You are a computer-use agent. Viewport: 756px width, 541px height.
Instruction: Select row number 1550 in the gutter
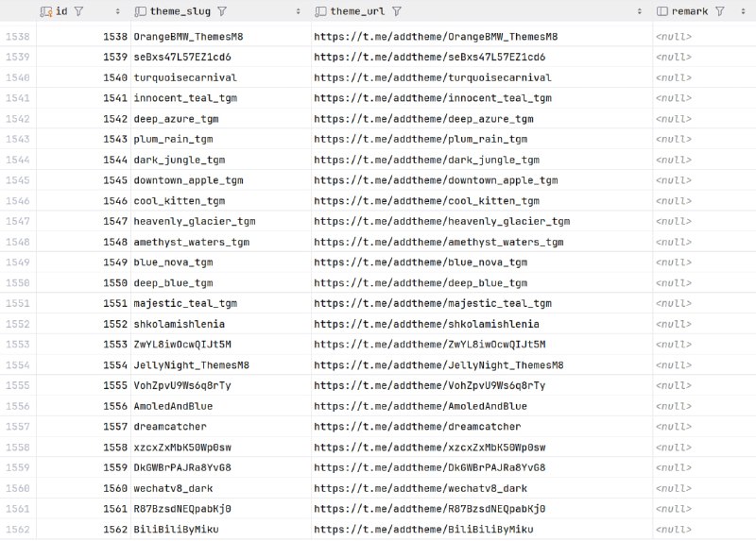(17, 283)
